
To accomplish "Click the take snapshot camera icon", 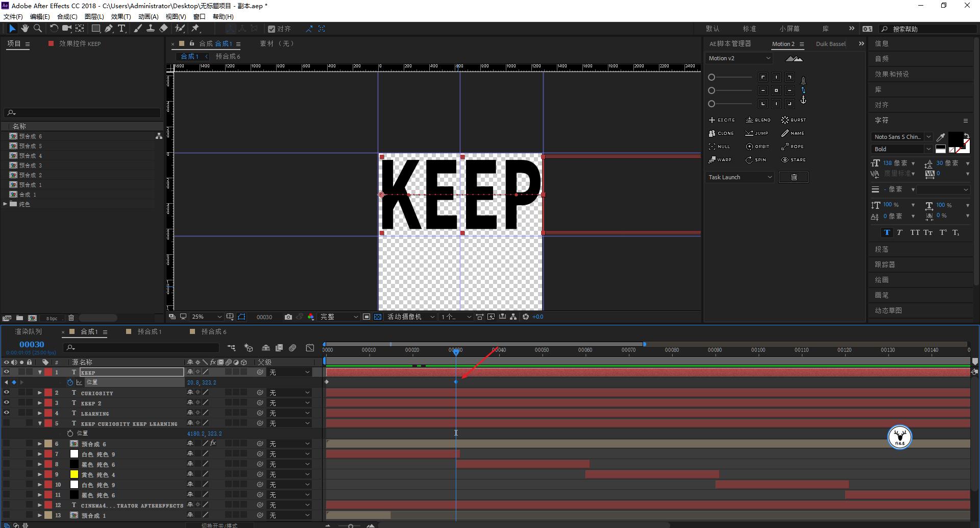I will (288, 317).
